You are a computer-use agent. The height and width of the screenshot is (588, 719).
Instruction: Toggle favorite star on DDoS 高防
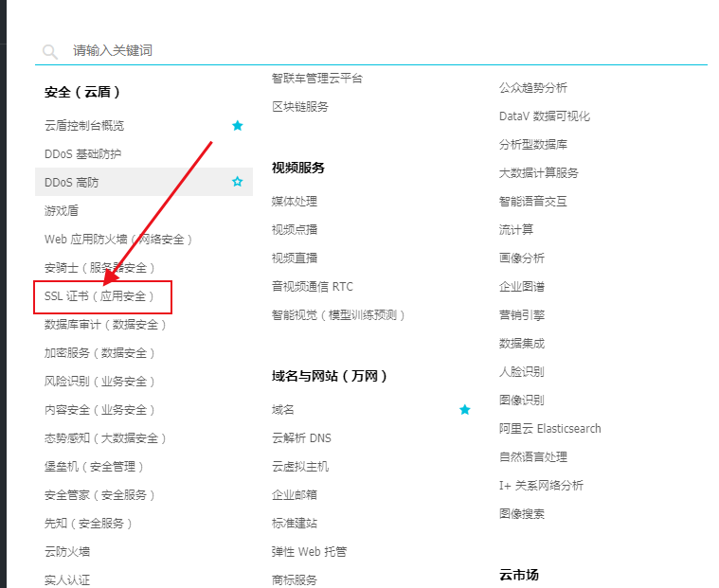click(x=237, y=182)
